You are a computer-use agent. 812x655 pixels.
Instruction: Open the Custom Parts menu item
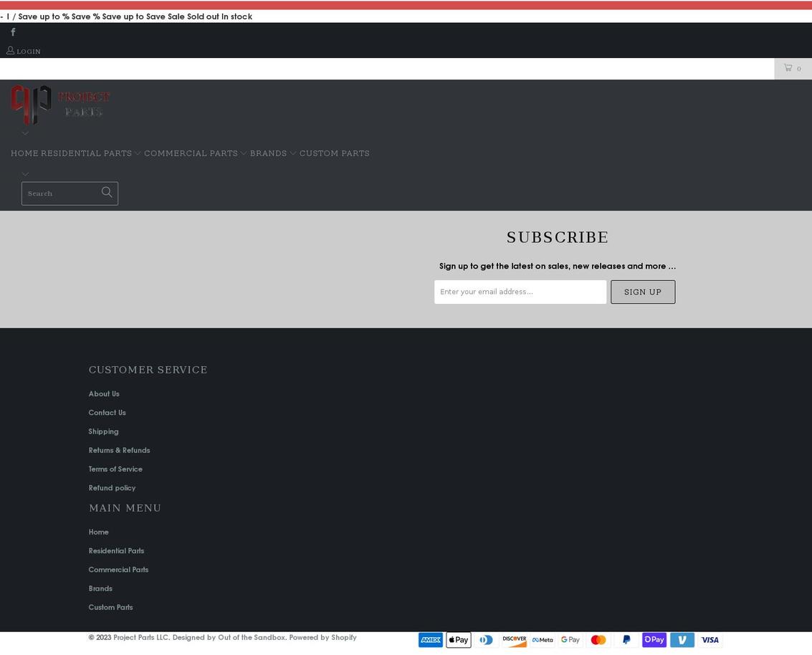(x=335, y=153)
